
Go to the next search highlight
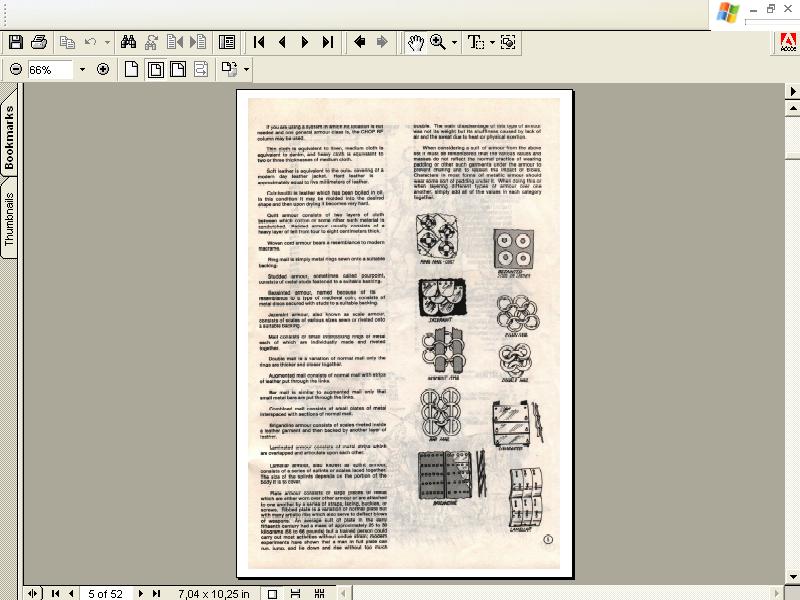[x=198, y=42]
